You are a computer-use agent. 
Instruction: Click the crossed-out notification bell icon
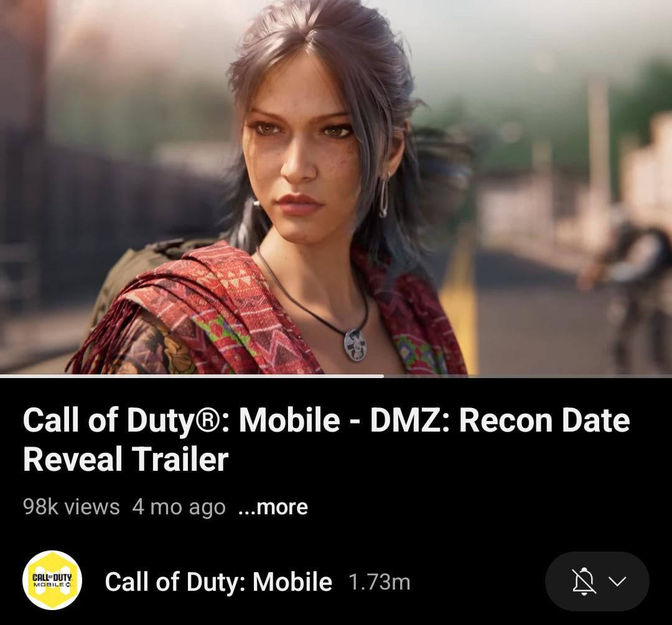point(584,581)
